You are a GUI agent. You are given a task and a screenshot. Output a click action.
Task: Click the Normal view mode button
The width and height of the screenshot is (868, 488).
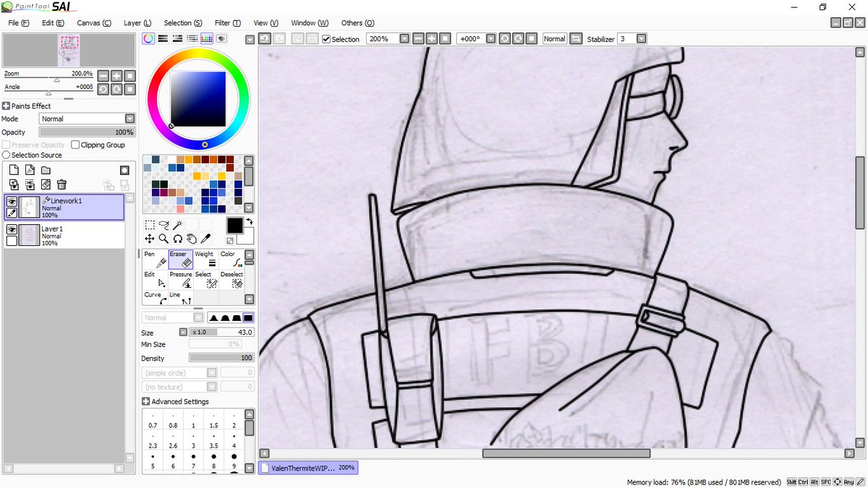555,39
